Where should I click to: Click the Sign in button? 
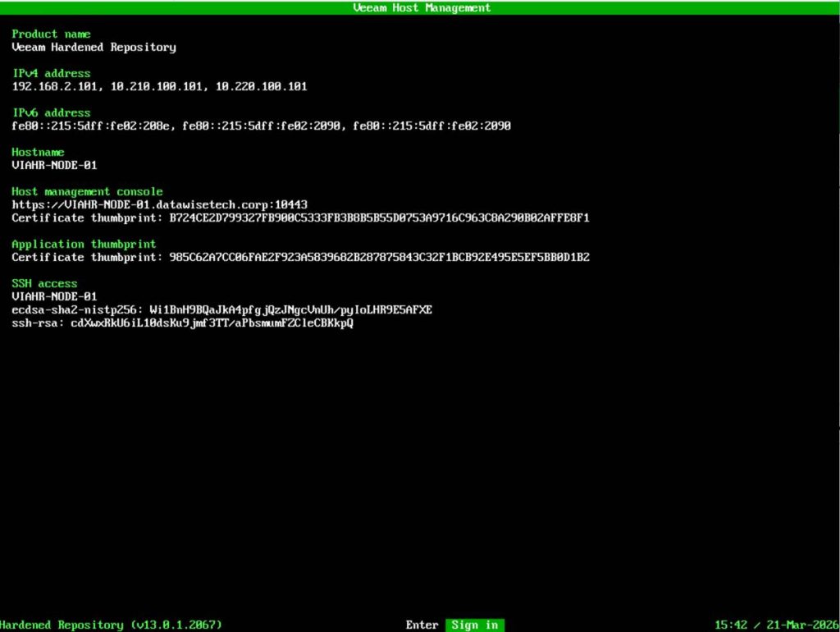coord(474,625)
